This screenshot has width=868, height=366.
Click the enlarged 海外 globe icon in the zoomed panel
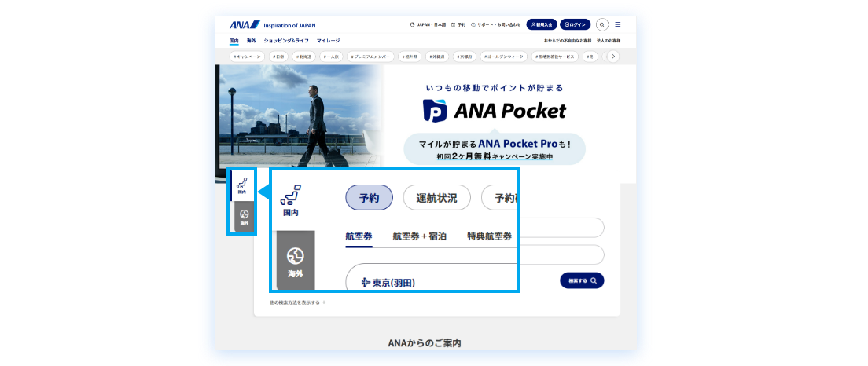click(x=296, y=260)
